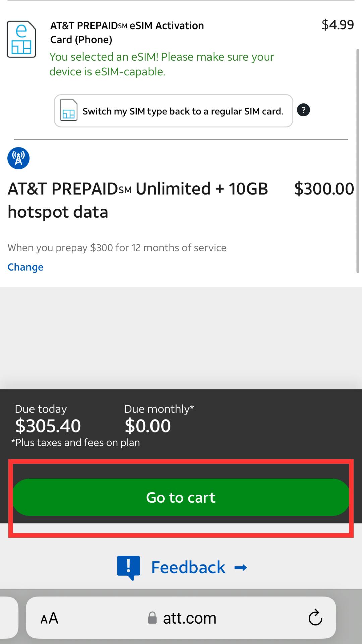Tap the lock icon in the address bar
The width and height of the screenshot is (362, 644).
153,617
